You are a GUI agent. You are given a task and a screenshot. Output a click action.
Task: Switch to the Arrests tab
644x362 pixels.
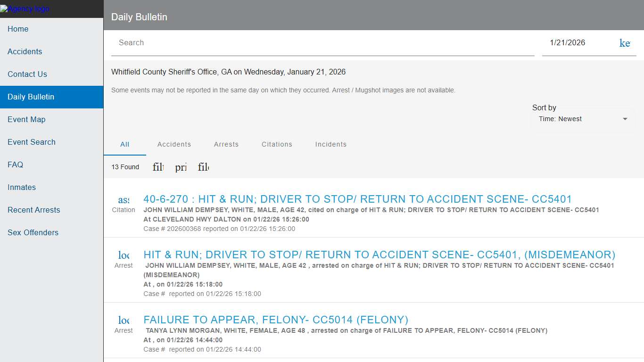tap(226, 144)
